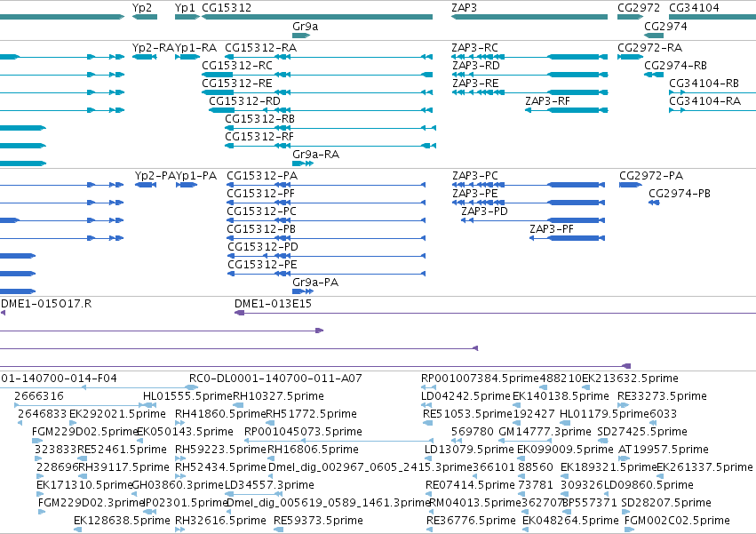Click the CG15312-PD protein label
The image size is (756, 534).
click(263, 248)
